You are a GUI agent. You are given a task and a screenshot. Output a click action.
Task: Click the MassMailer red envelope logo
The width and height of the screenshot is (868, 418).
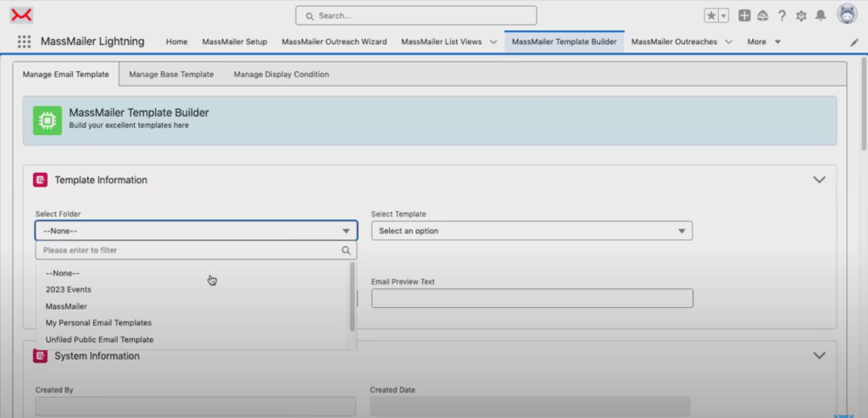tap(21, 15)
